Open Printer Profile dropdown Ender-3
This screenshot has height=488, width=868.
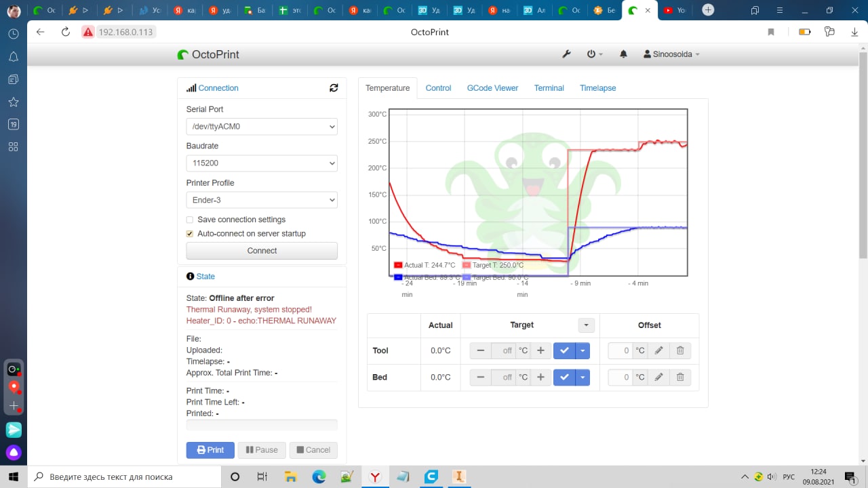[x=262, y=200]
